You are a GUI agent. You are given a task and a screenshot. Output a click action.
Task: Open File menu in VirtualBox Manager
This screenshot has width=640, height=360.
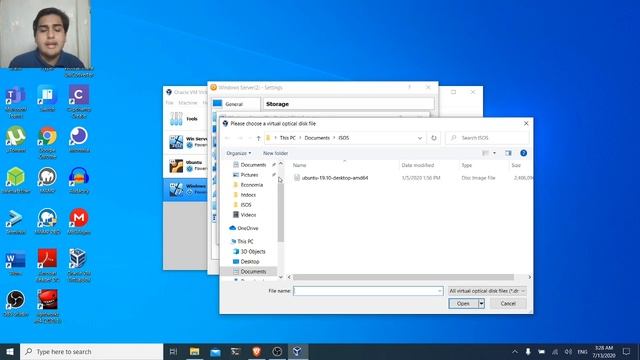coord(170,103)
